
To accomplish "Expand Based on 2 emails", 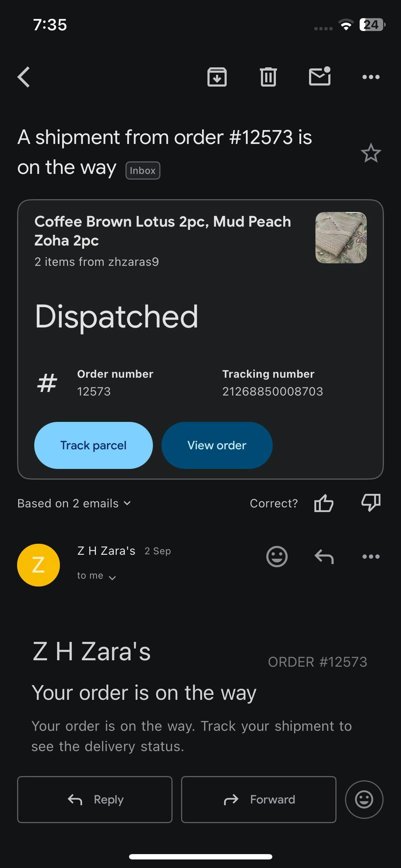I will point(74,503).
